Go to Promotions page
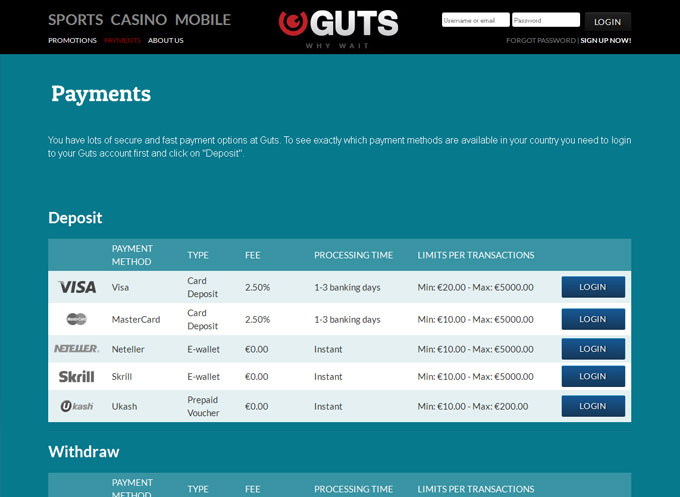This screenshot has width=680, height=497. (x=72, y=40)
